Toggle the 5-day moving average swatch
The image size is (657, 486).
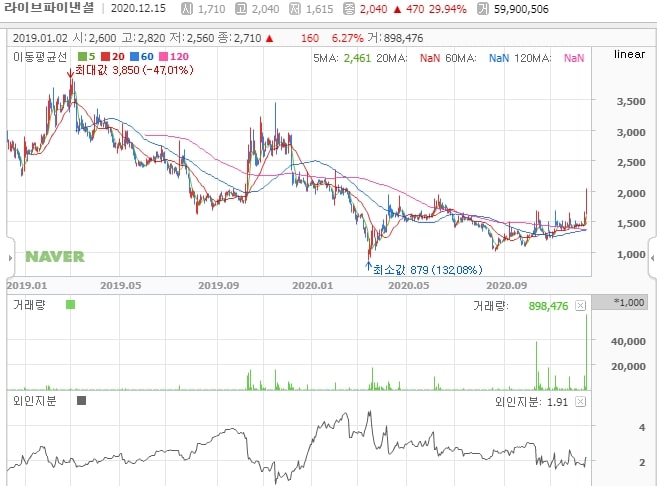(82, 57)
